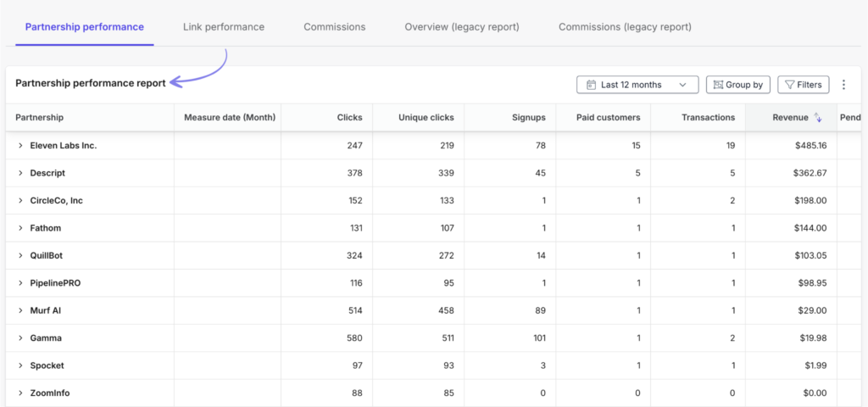Select the Partnership performance tab
Screen dimensions: 868x407
(85, 26)
